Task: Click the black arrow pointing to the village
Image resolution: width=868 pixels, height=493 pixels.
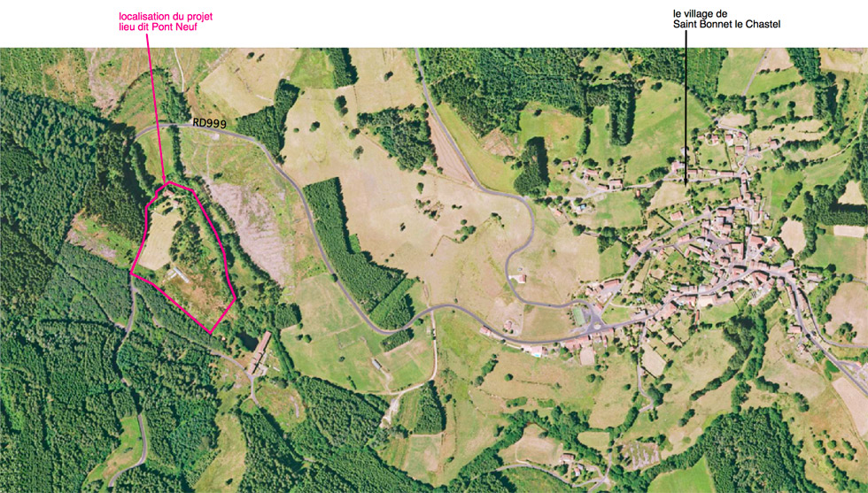Action: 686,108
